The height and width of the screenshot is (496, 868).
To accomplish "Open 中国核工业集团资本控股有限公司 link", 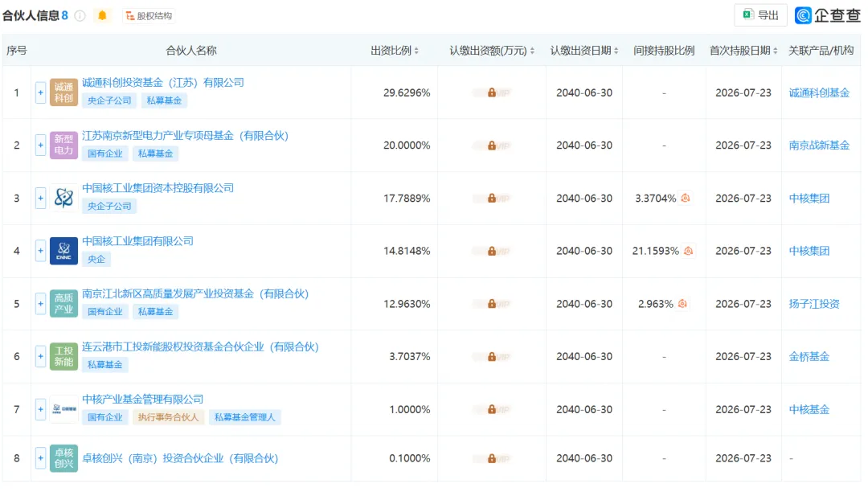I will click(158, 188).
